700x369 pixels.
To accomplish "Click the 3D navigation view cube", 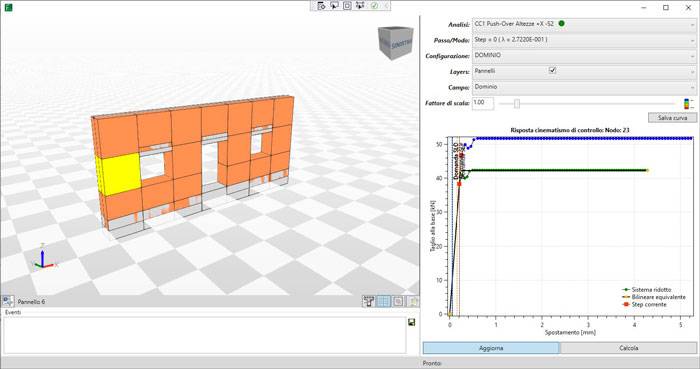I will coord(395,43).
